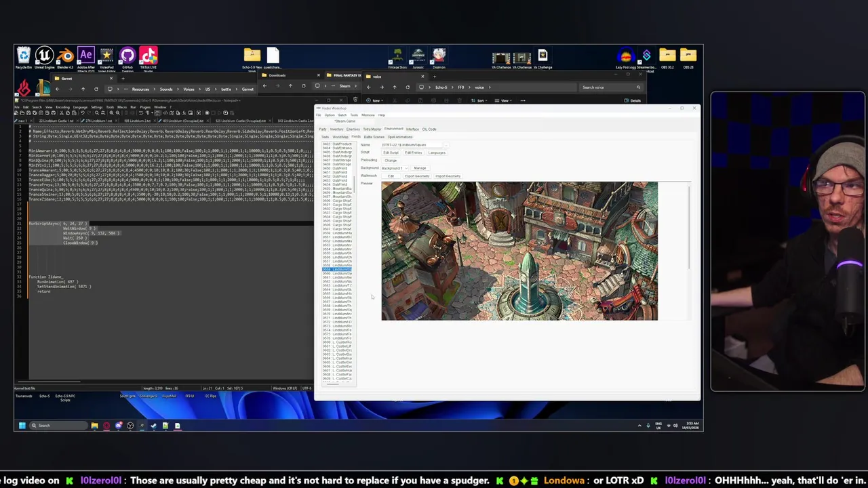Show hidden system tray icons chevron
The height and width of the screenshot is (488, 868).
(x=639, y=426)
